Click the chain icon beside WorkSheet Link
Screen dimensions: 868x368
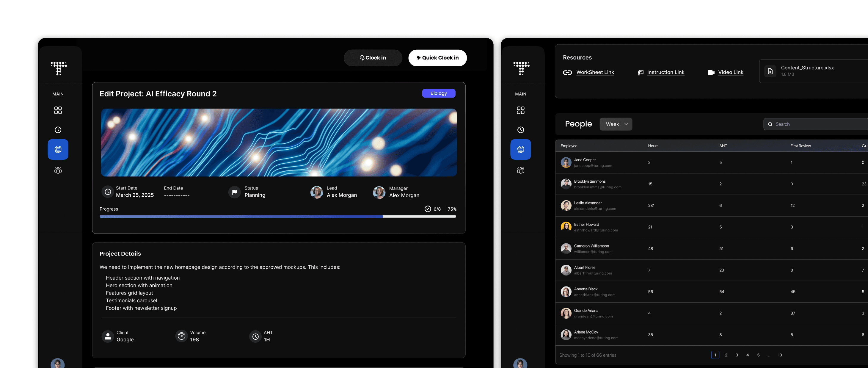click(x=567, y=73)
